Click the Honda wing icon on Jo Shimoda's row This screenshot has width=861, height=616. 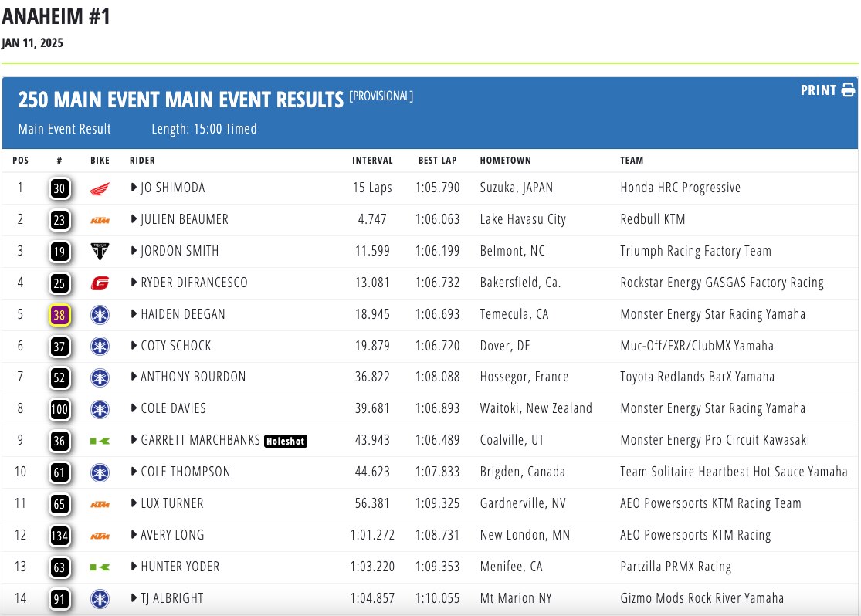tap(100, 188)
